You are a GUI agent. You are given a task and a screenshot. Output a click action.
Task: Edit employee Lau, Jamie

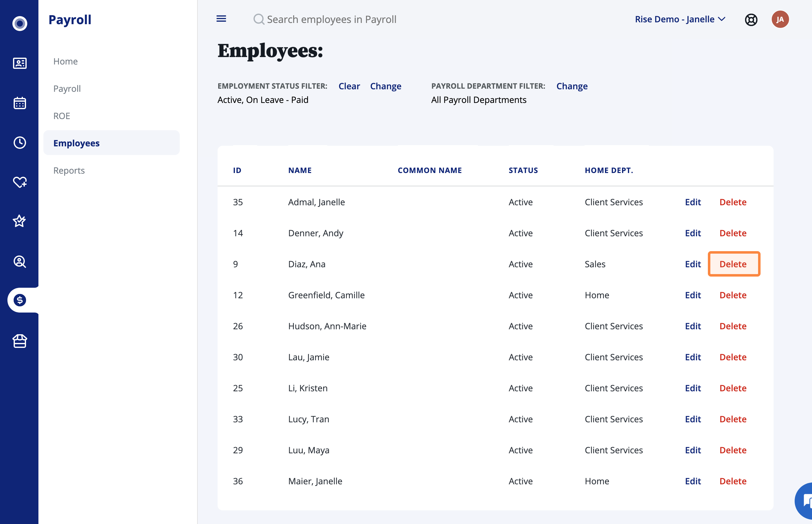click(x=693, y=357)
